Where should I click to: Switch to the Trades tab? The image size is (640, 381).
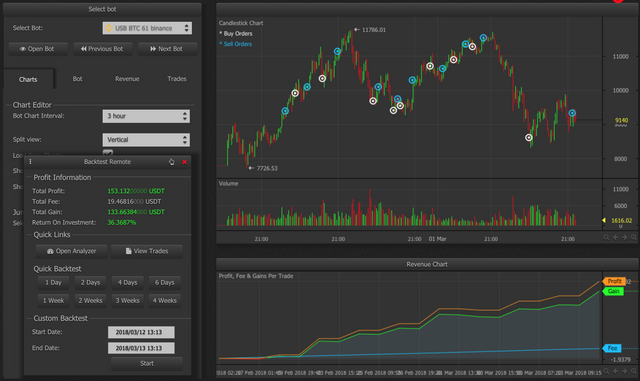(x=177, y=79)
